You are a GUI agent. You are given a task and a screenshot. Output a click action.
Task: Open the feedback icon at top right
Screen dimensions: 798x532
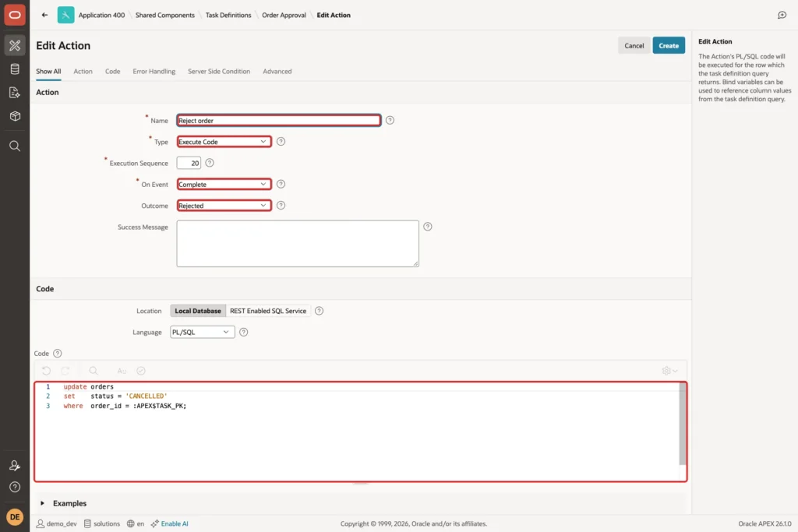pyautogui.click(x=782, y=15)
